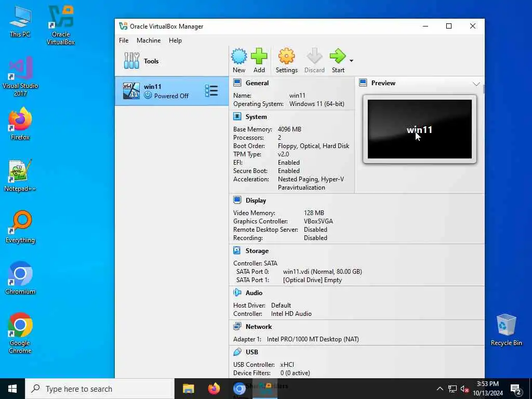Click the muted volume tray icon
This screenshot has height=399, width=532.
pos(464,389)
